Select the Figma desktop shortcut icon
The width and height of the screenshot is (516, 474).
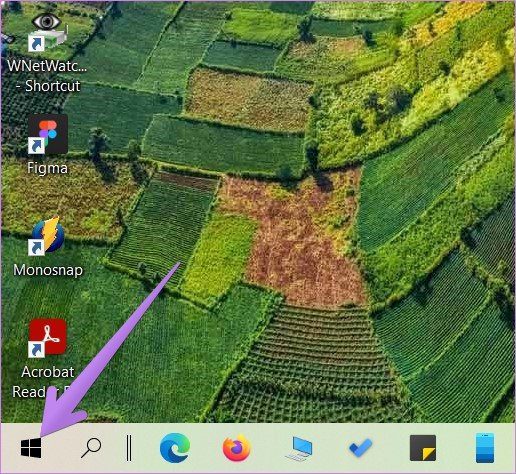pos(48,134)
